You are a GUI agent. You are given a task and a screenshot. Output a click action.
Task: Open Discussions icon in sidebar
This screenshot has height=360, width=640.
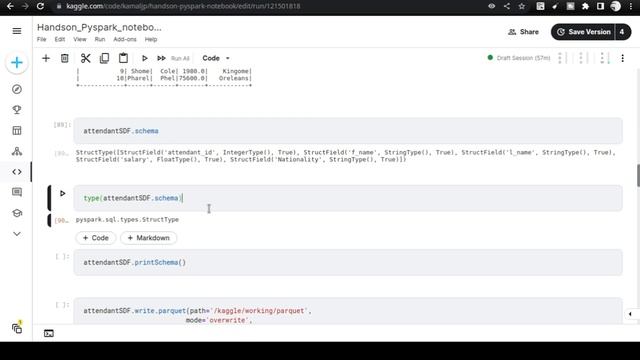point(17,192)
